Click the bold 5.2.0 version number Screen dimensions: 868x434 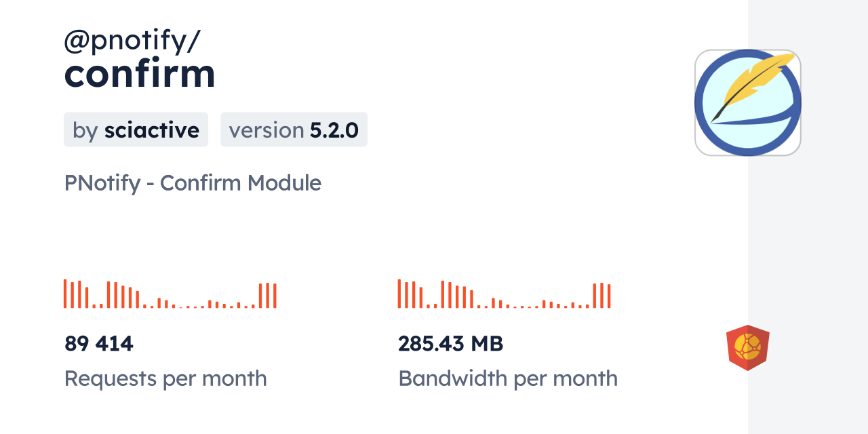pos(334,130)
